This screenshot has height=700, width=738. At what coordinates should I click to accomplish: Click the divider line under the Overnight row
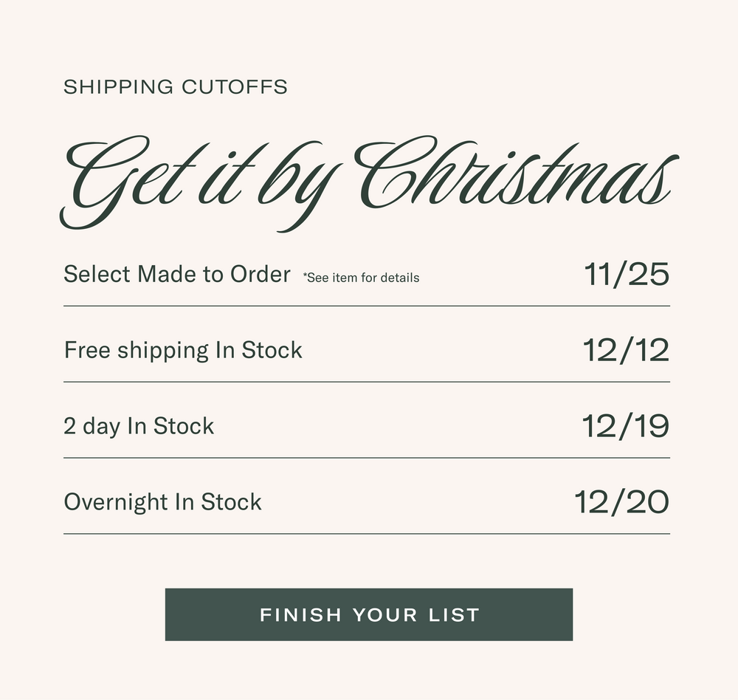(x=367, y=533)
